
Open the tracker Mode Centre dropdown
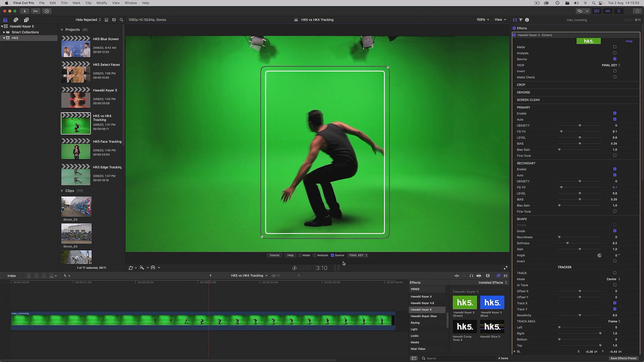tap(613, 279)
